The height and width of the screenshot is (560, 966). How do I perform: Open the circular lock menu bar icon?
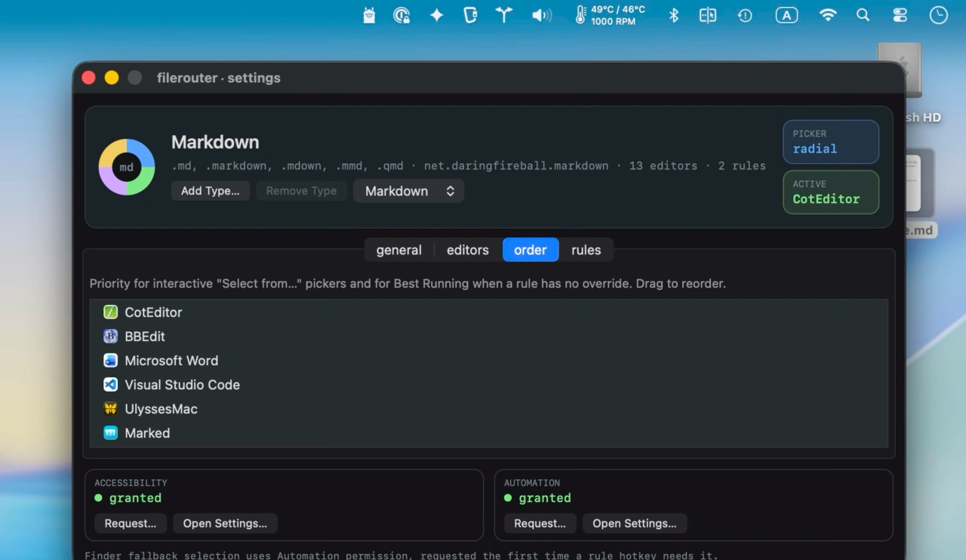point(402,15)
